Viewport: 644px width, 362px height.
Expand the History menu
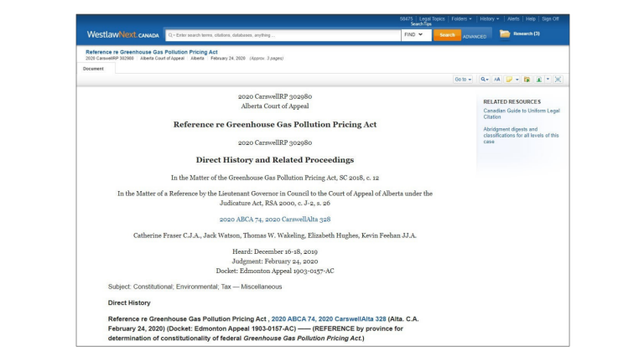(x=490, y=19)
